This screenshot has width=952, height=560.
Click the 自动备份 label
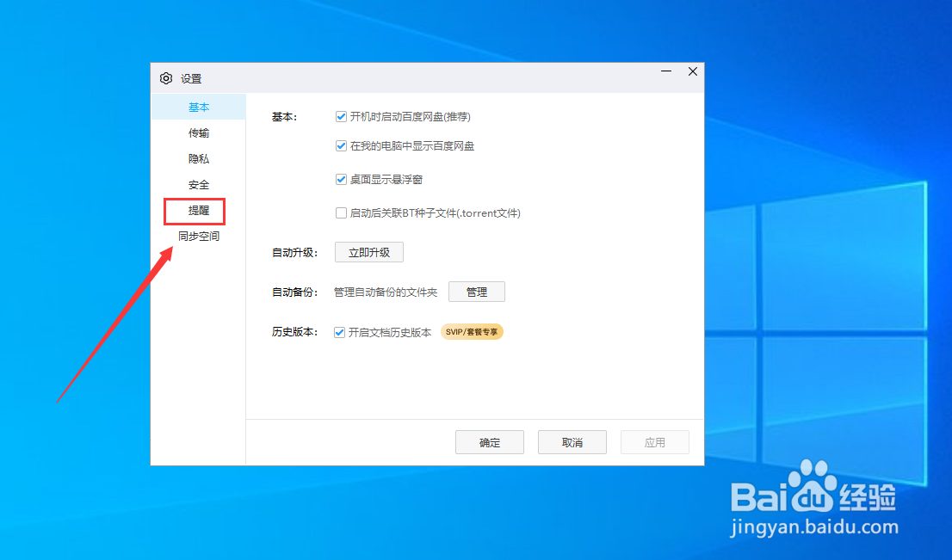point(294,292)
